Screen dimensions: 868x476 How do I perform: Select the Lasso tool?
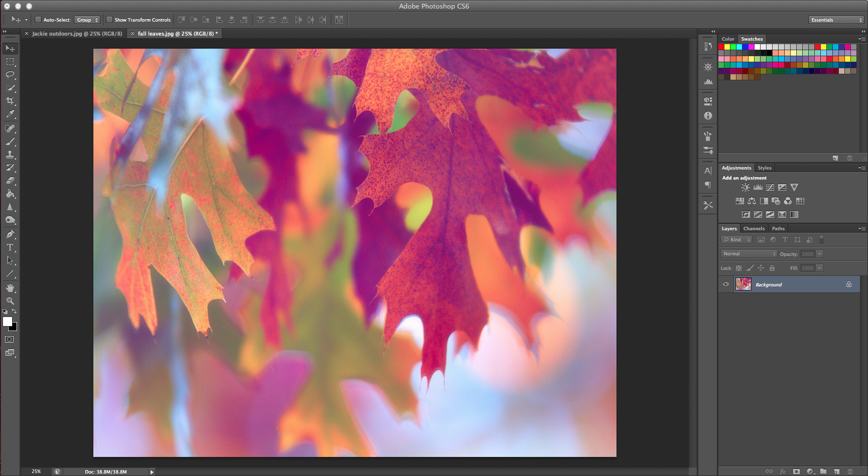pos(10,75)
